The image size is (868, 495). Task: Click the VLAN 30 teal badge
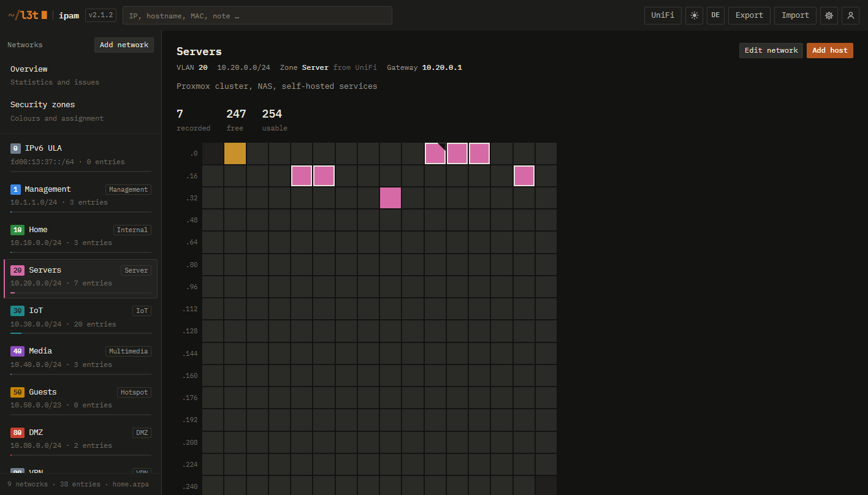click(17, 311)
